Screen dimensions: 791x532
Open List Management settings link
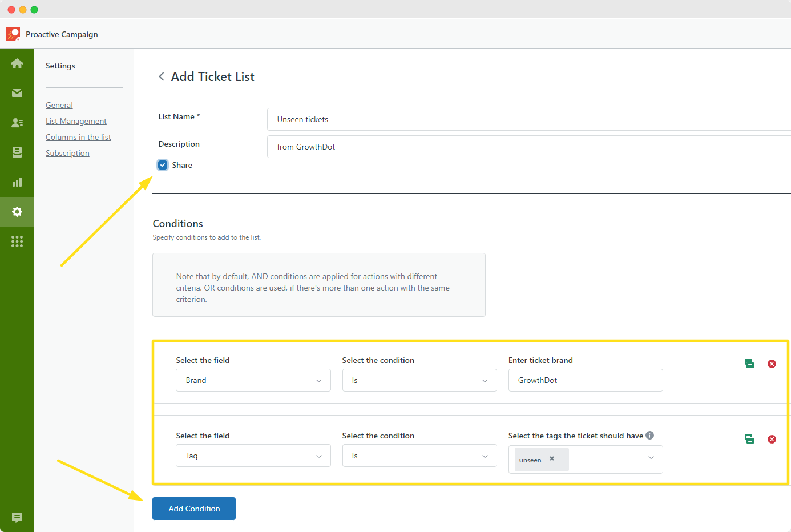76,121
